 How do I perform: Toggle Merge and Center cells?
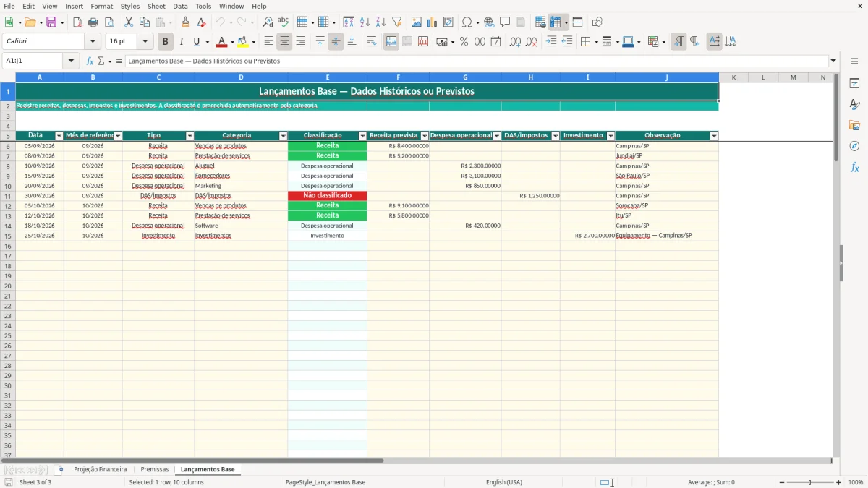pos(391,42)
